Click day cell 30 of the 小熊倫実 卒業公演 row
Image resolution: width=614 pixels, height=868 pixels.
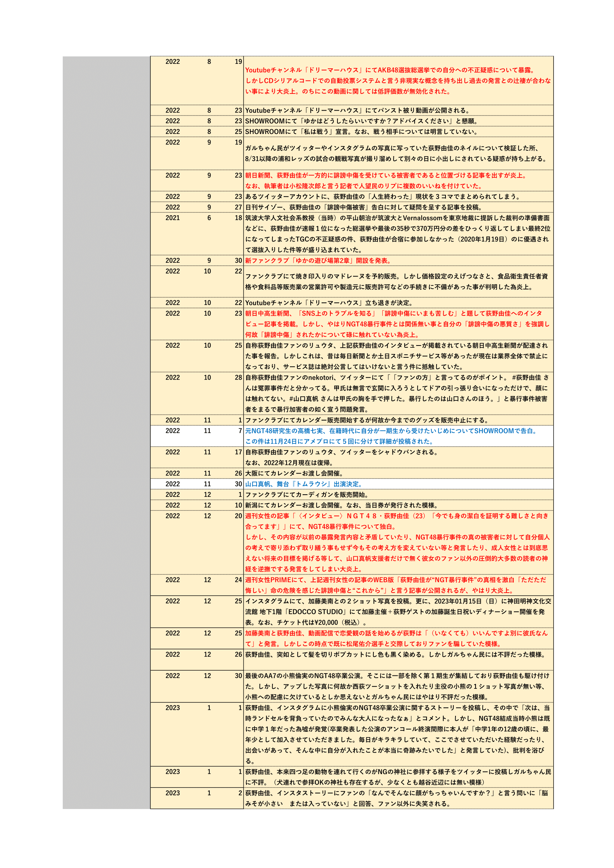coord(238,675)
